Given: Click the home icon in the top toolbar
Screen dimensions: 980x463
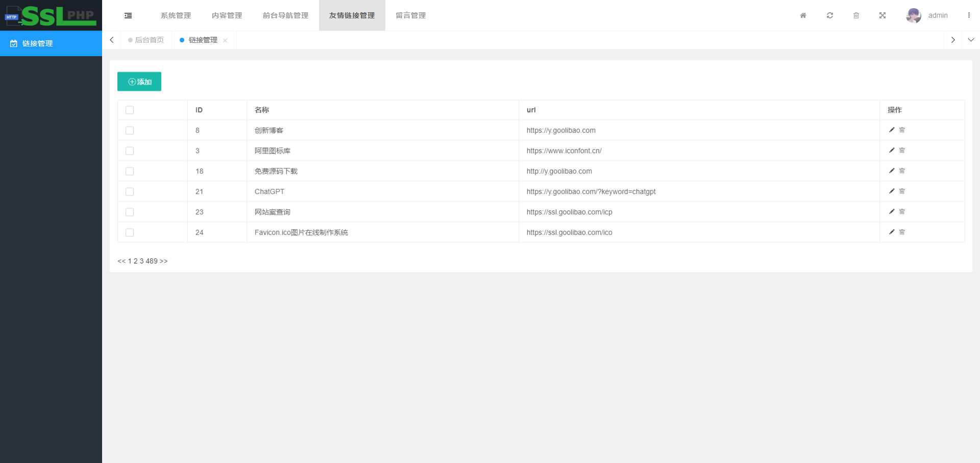Looking at the screenshot, I should click(x=803, y=15).
